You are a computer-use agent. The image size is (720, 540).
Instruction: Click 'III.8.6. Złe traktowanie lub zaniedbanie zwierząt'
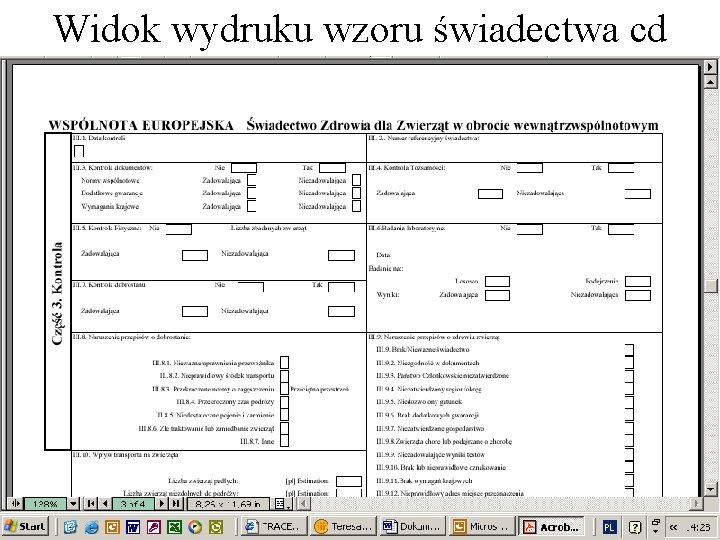click(x=206, y=428)
